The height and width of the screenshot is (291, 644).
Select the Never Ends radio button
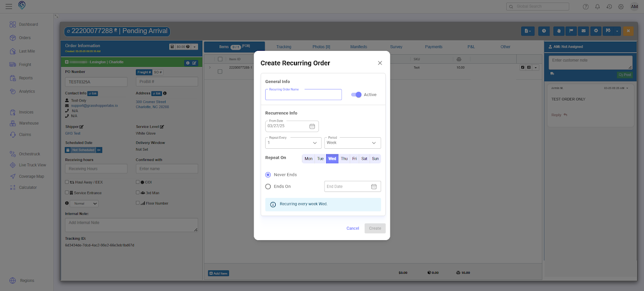(x=268, y=175)
